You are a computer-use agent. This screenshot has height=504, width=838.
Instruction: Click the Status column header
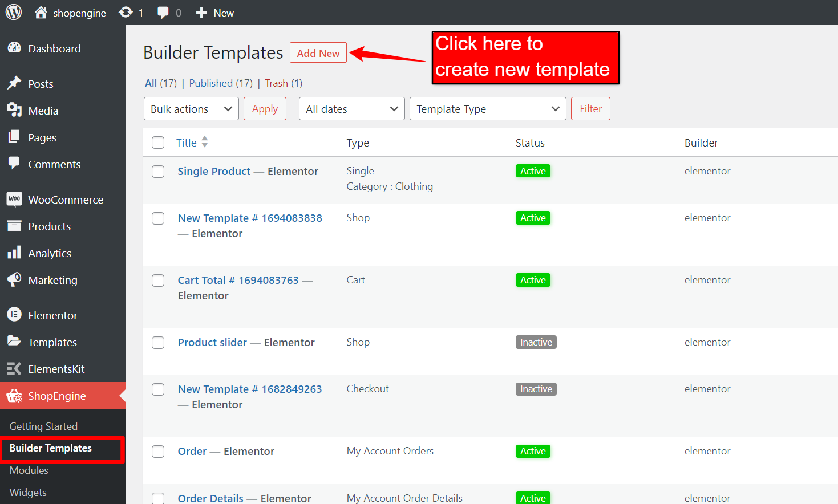click(x=530, y=143)
